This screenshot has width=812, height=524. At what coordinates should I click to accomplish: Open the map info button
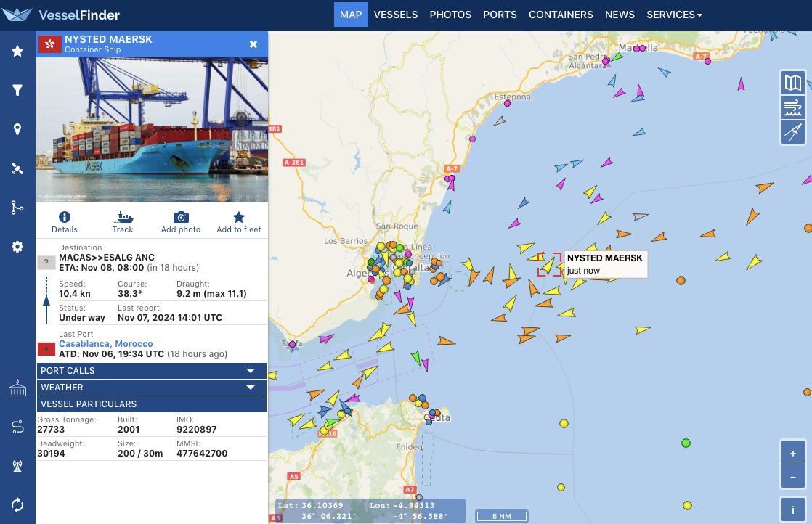pyautogui.click(x=793, y=510)
